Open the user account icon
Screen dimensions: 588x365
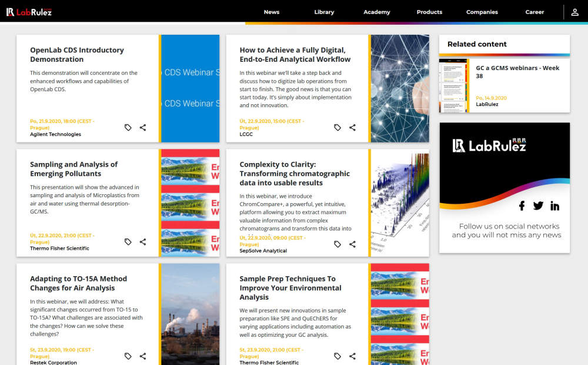click(x=574, y=12)
